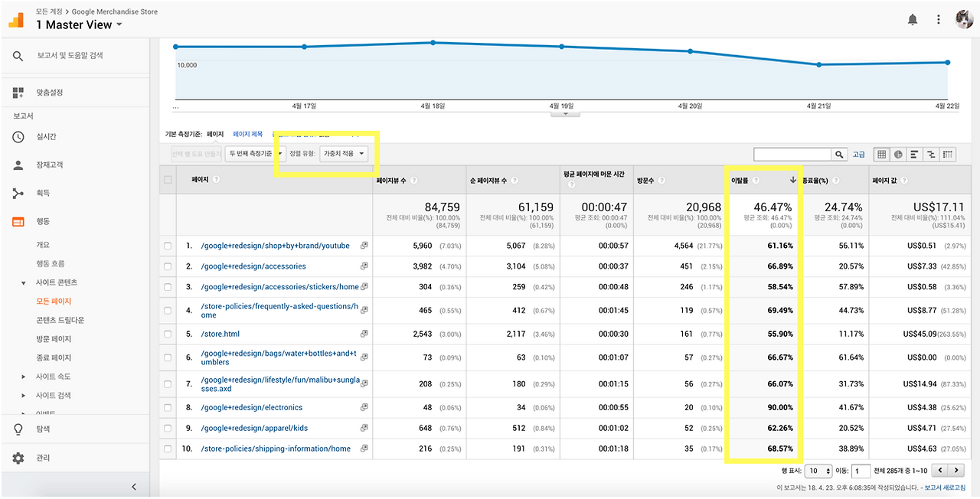Select 페이지 제목 primary dimension
Viewport: 980px width, 499px height.
click(247, 134)
